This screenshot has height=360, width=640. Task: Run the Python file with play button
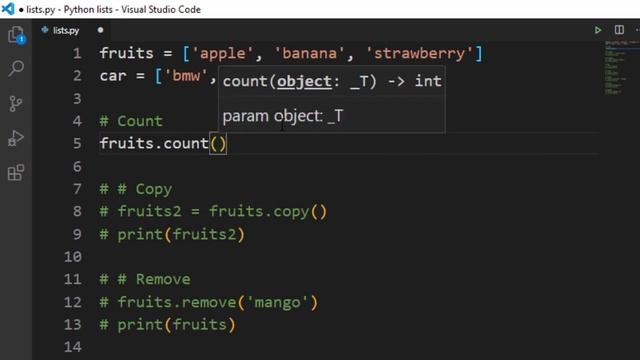[x=598, y=30]
